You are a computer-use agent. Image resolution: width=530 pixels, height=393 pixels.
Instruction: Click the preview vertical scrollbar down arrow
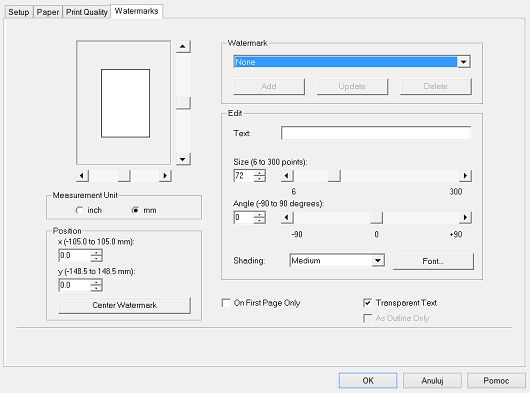pyautogui.click(x=183, y=159)
